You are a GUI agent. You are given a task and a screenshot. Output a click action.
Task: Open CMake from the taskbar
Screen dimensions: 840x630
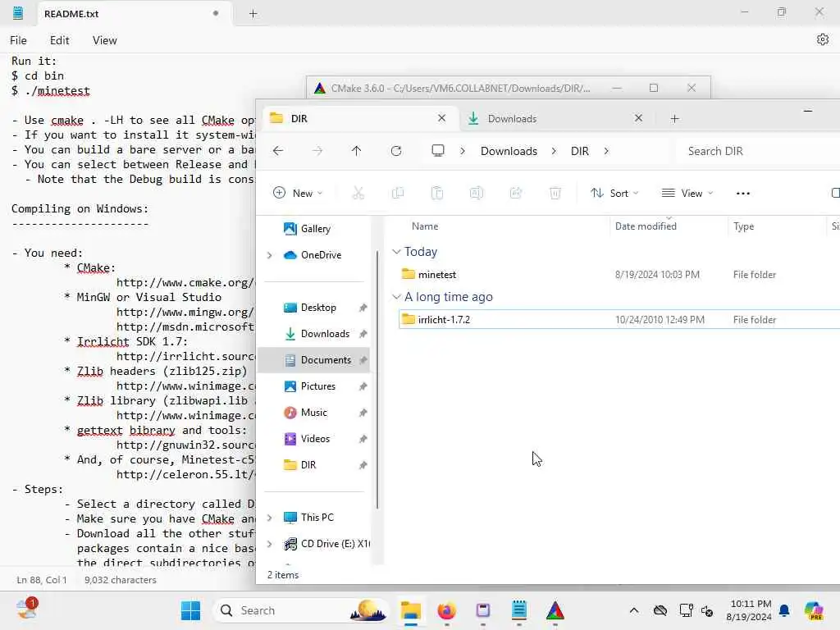click(x=555, y=610)
